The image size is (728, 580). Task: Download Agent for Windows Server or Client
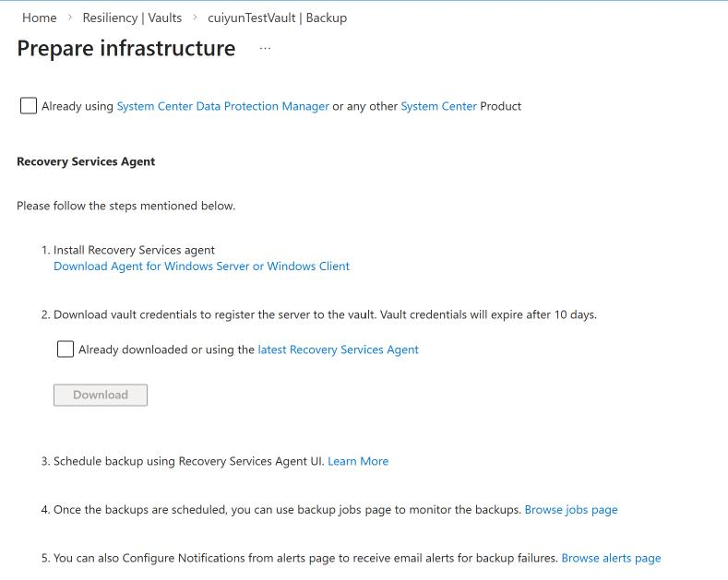[201, 266]
